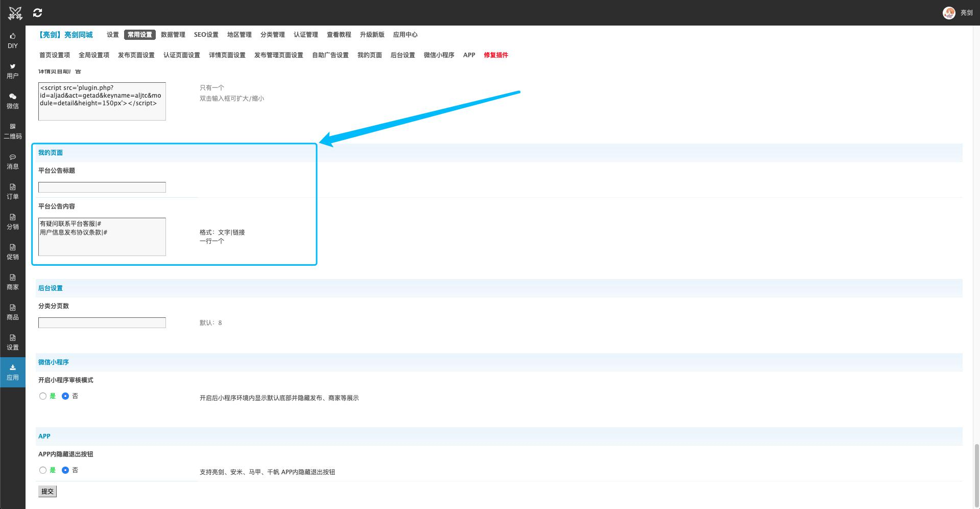This screenshot has width=980, height=509.
Task: Open the 消息 sidebar section
Action: tap(13, 161)
